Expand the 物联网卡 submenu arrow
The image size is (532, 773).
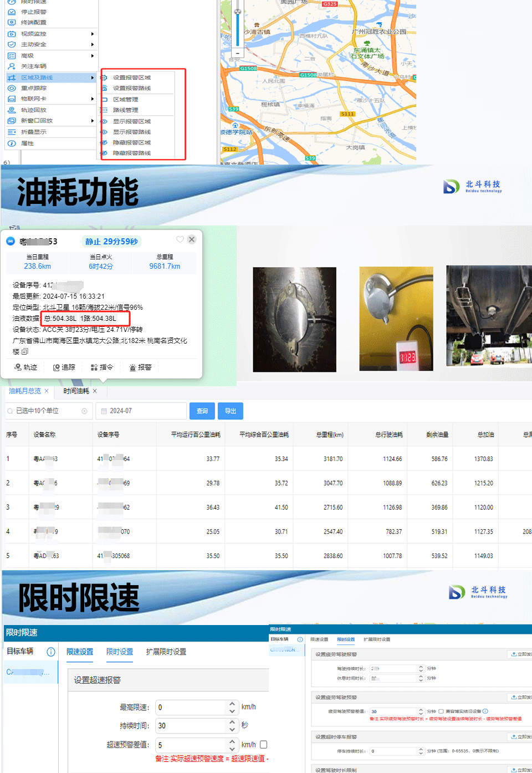[92, 99]
